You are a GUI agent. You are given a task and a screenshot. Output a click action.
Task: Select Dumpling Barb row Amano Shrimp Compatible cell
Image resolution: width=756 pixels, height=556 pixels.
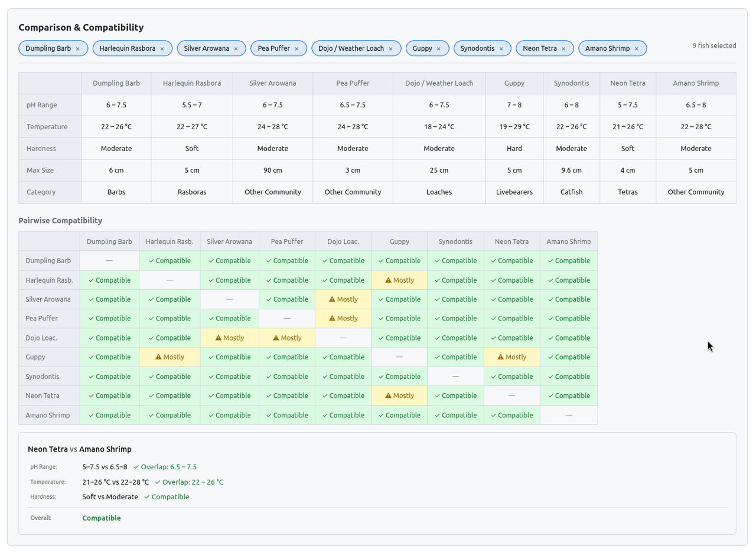pos(569,261)
